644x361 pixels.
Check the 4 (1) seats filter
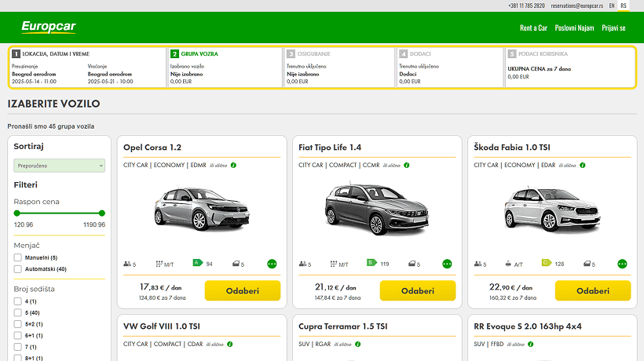(x=17, y=301)
